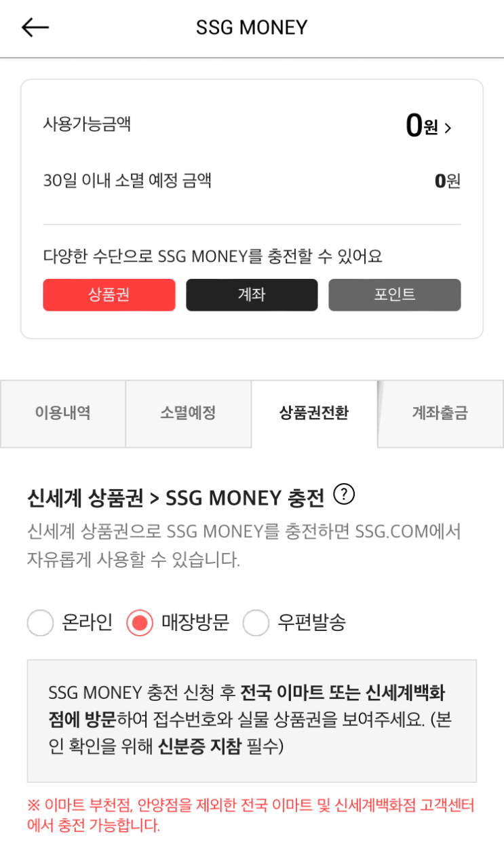Screen dimensions: 504x844
Task: Go back using the left arrow icon
Action: tap(35, 27)
